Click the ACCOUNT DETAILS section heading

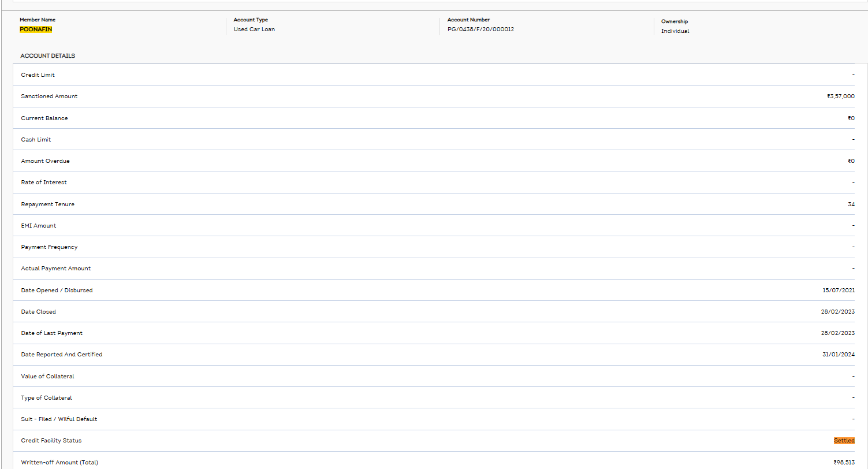click(x=47, y=56)
